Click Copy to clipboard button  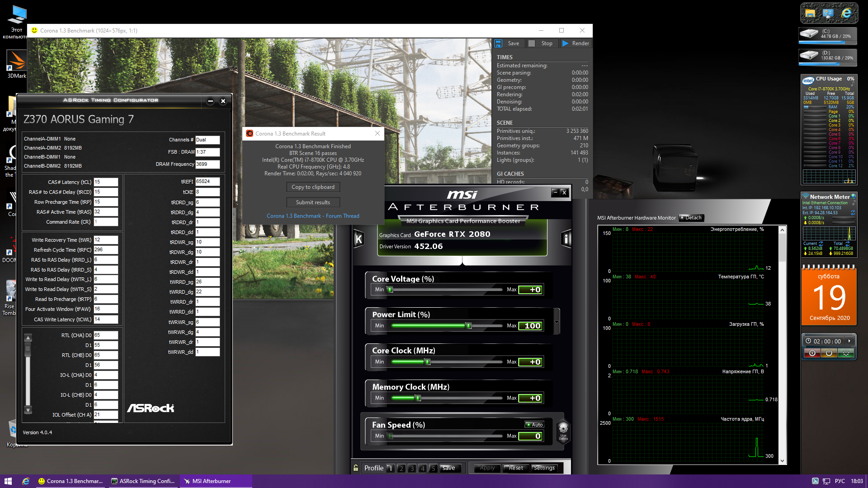point(313,187)
